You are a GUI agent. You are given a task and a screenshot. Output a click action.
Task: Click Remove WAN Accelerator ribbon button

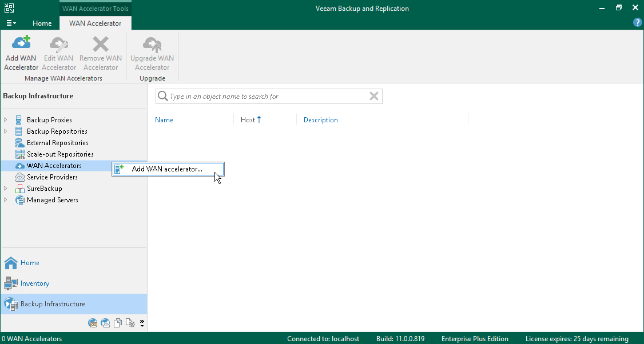pyautogui.click(x=101, y=53)
